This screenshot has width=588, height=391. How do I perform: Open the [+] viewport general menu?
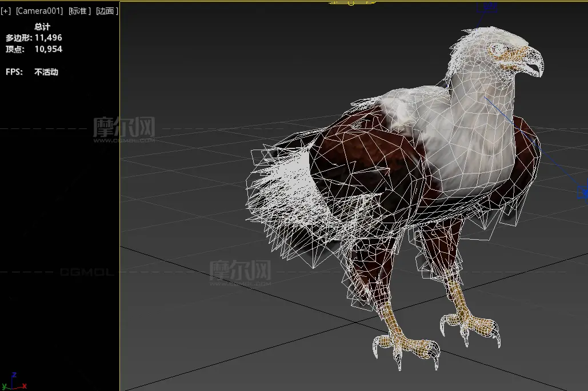[x=6, y=11]
